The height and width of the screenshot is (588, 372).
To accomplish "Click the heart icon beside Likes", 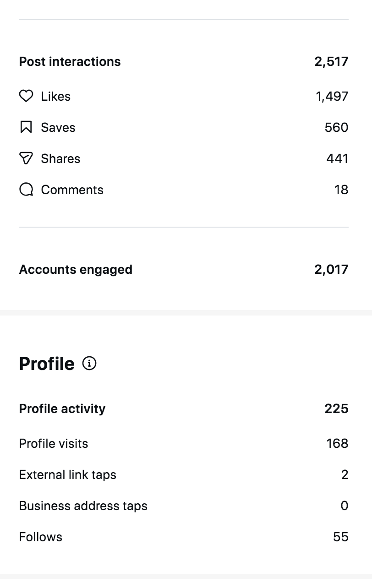I will coord(26,96).
